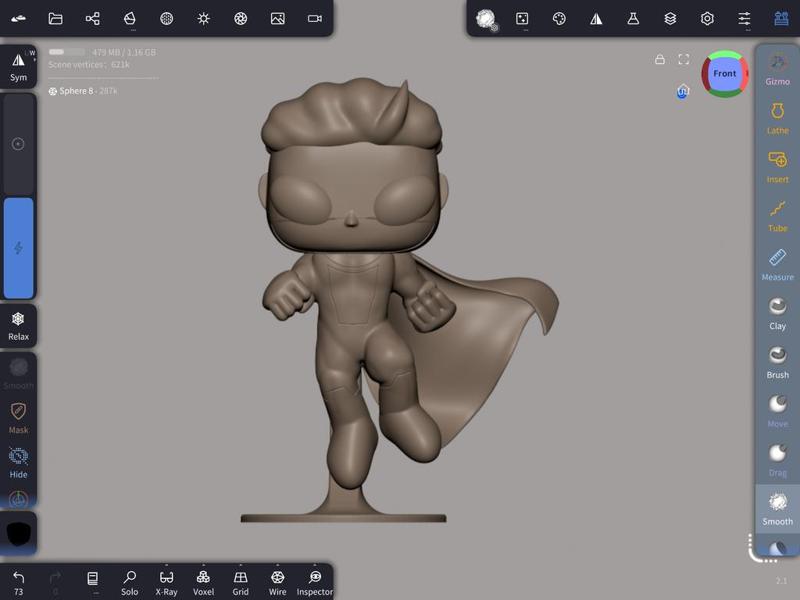Click the memory usage bar
The height and width of the screenshot is (600, 800).
[66, 52]
